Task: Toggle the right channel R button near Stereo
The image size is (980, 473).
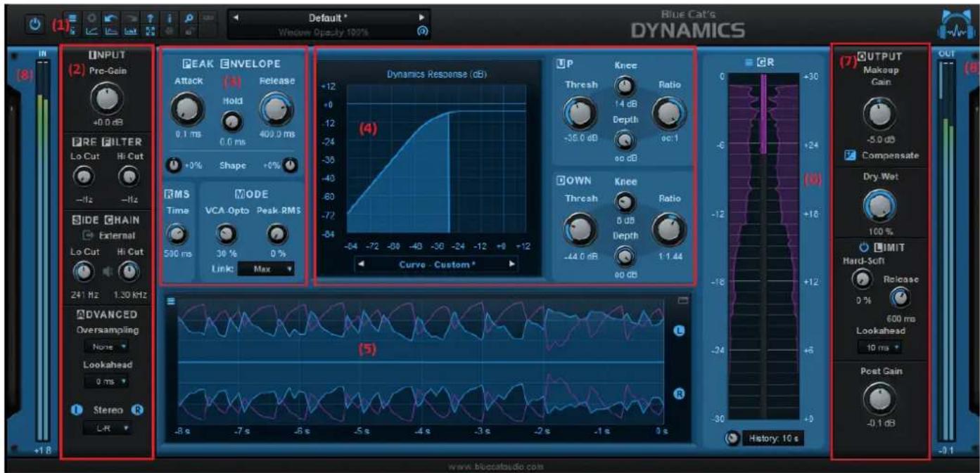Action: pos(137,410)
